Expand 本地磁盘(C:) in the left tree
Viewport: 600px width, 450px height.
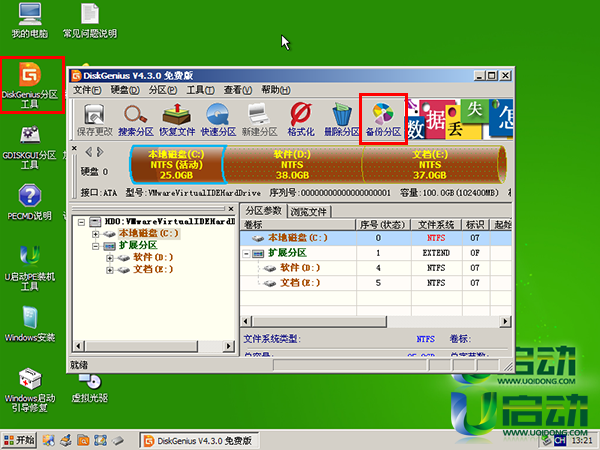(x=96, y=234)
